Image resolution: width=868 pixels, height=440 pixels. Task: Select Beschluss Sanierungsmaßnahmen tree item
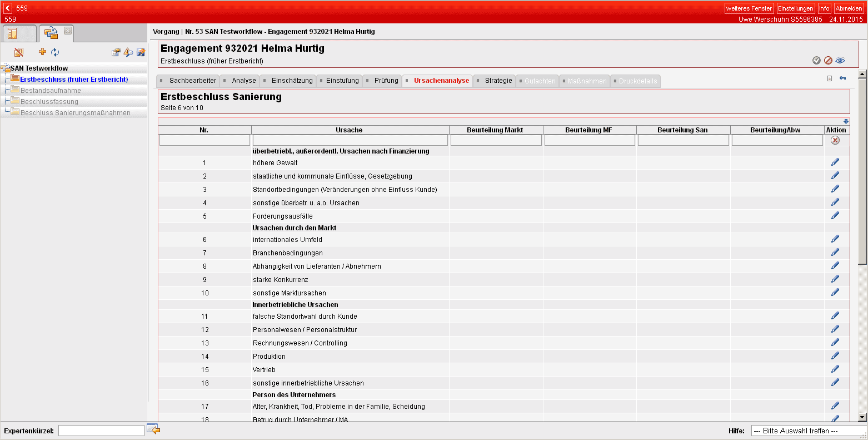(x=76, y=113)
